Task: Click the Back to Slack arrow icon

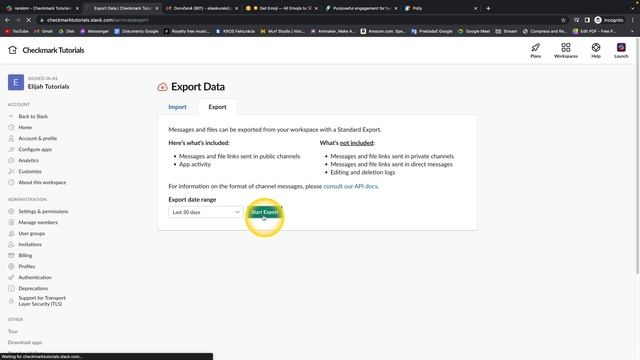Action: [x=11, y=116]
